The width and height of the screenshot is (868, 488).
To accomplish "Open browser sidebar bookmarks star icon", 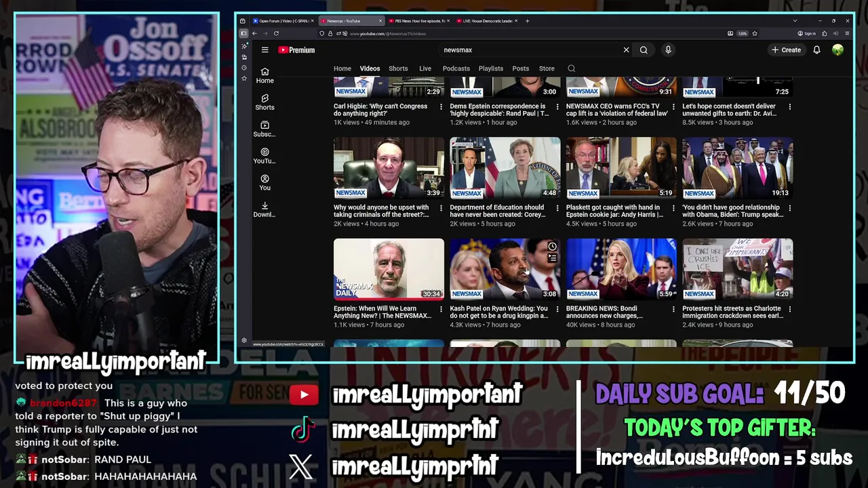I will coord(244,79).
